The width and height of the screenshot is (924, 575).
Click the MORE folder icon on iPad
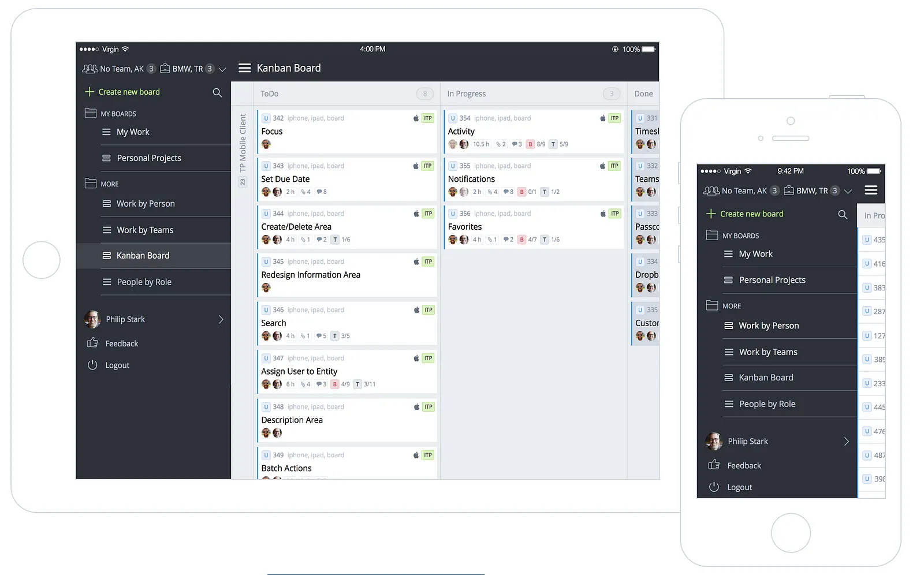91,184
